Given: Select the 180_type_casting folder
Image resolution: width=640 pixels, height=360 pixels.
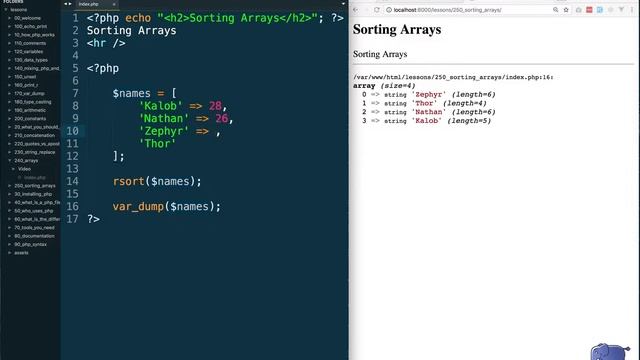Looking at the screenshot, I should point(33,102).
